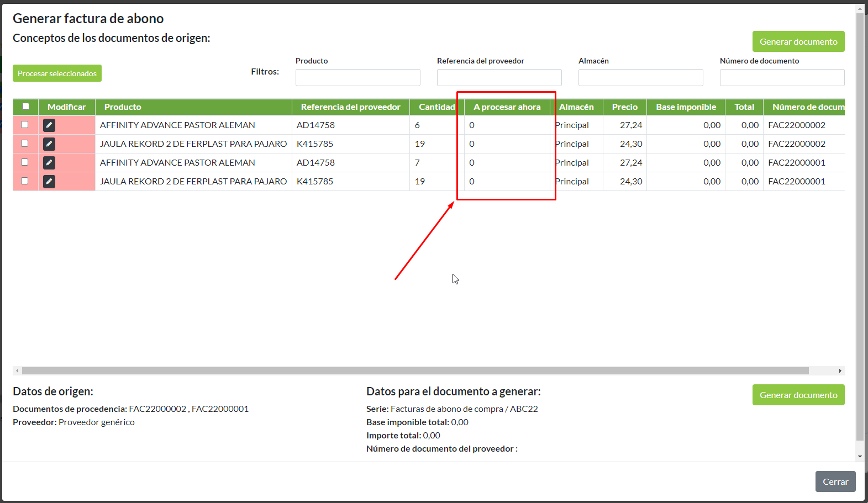Tick checkbox of AFFINITY row from FAC22000001
Viewport: 868px width, 503px height.
tap(24, 162)
